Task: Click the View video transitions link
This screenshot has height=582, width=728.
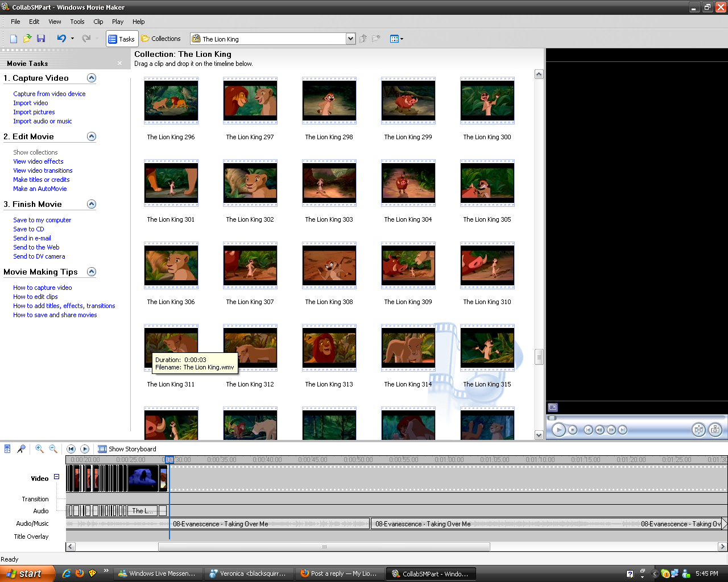Action: click(x=43, y=171)
